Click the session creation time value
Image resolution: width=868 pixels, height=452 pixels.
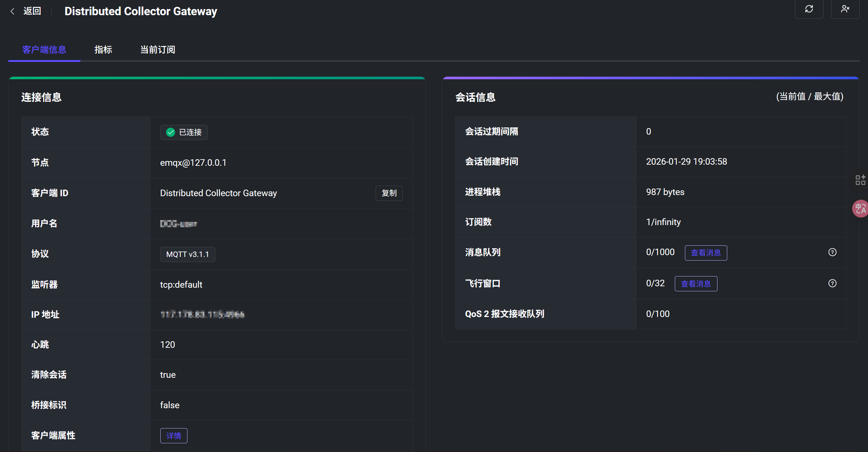click(686, 162)
